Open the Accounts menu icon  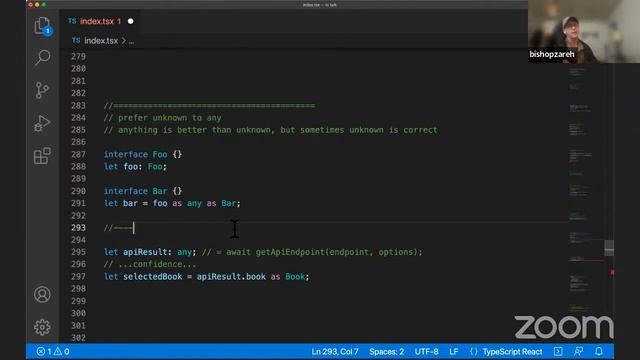tap(42, 294)
